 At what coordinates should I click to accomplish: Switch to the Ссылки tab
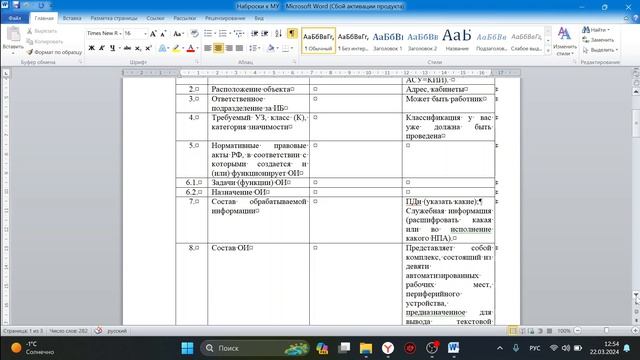pyautogui.click(x=155, y=18)
